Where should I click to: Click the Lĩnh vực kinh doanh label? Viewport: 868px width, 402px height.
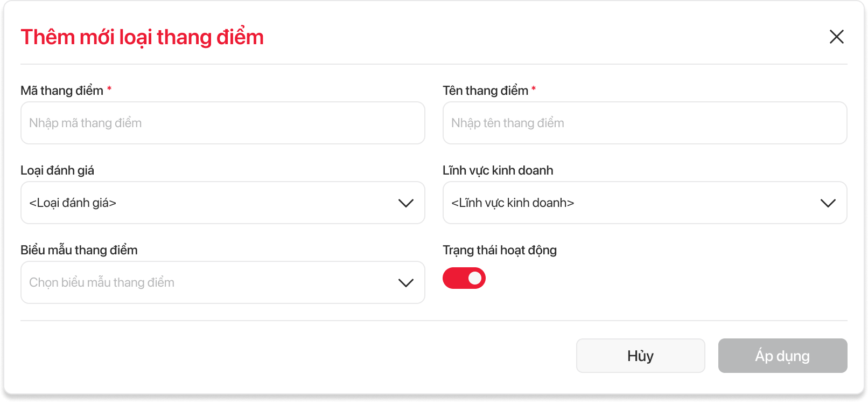(498, 170)
